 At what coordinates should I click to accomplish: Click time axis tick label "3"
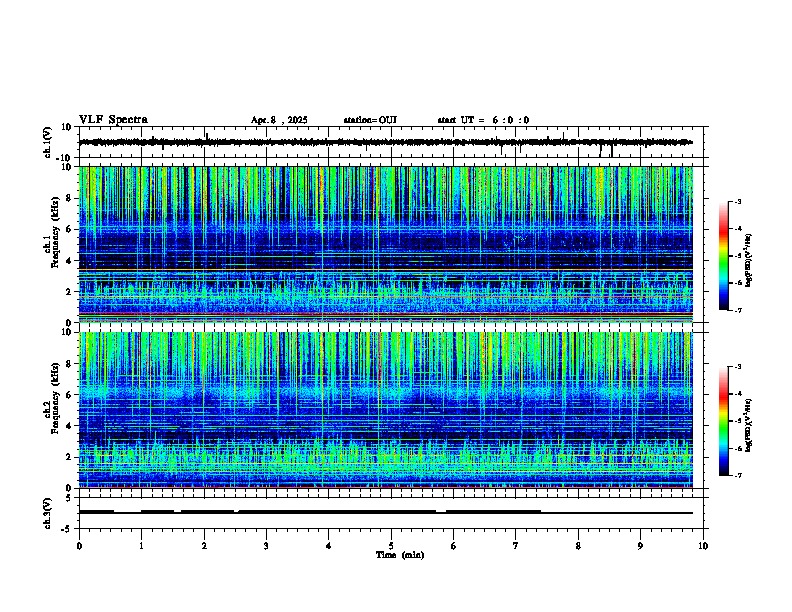point(266,546)
